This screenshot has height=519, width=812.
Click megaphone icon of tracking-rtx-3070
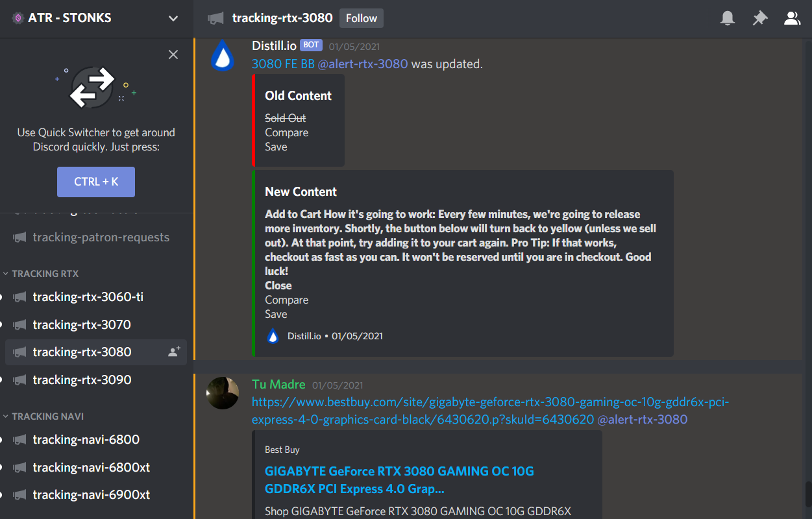pos(20,324)
